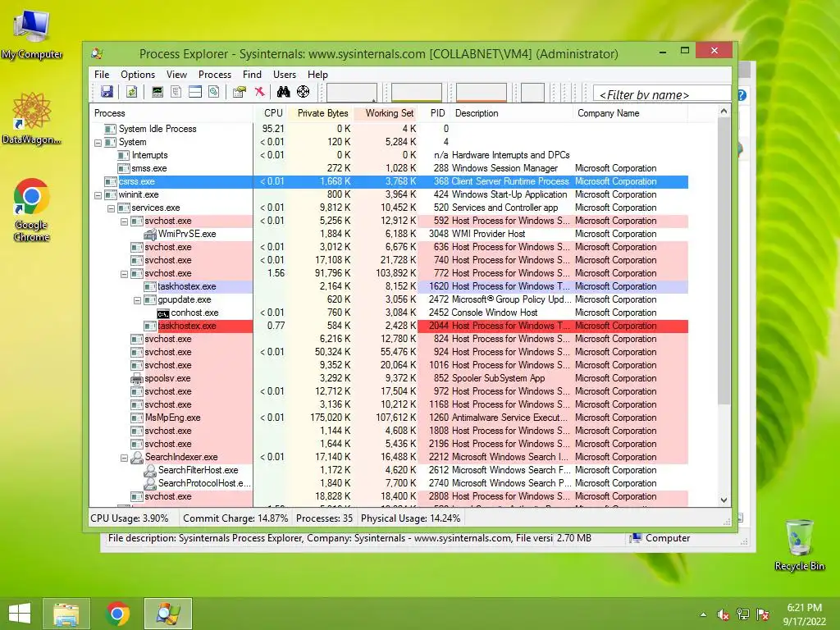
Task: Select the smss.exe process row
Action: [x=389, y=168]
